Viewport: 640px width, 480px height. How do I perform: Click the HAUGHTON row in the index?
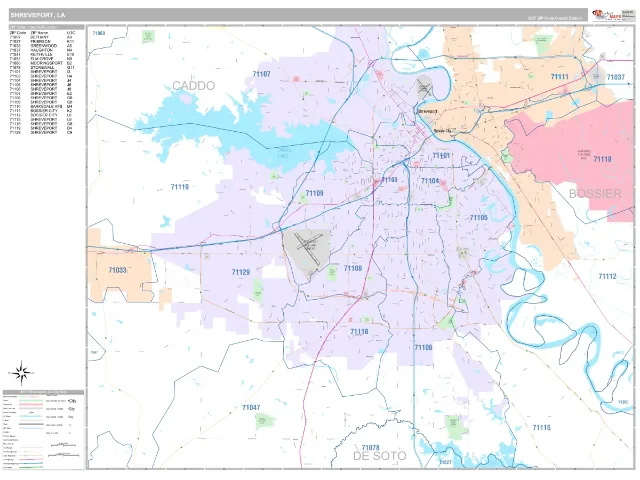pos(41,50)
